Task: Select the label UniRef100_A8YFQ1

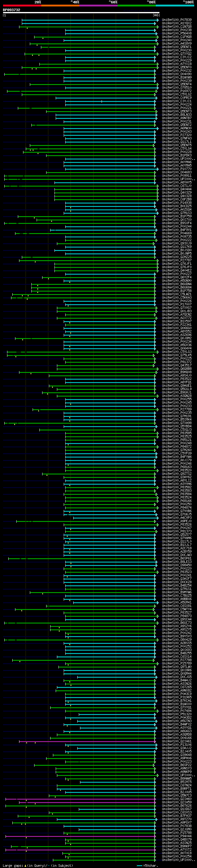Action: click(x=177, y=382)
